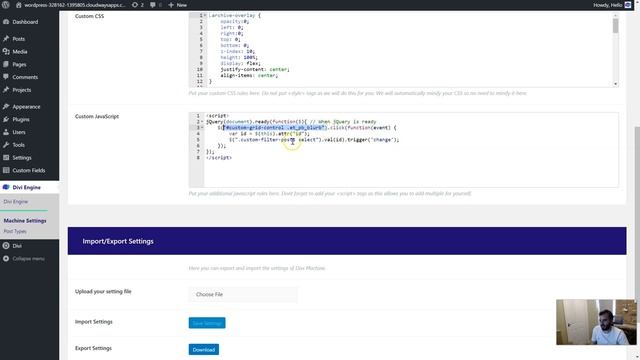This screenshot has width=640, height=360.
Task: Click the Settings sliders icon
Action: click(x=6, y=158)
